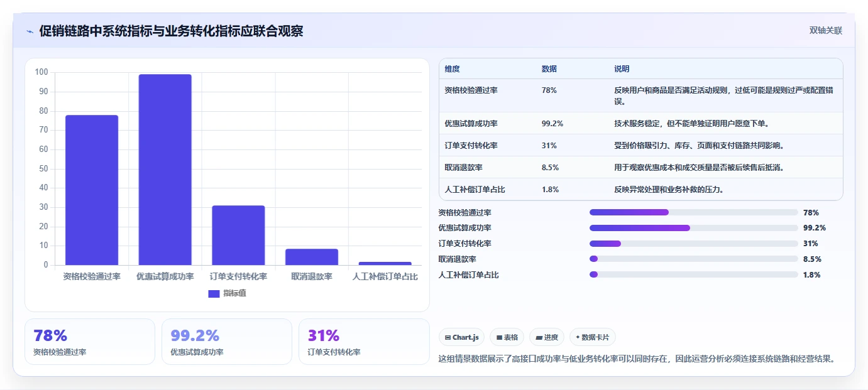Click the 订单支付转化率 progress bar
Viewport: 868px width, 390px height.
coord(694,244)
